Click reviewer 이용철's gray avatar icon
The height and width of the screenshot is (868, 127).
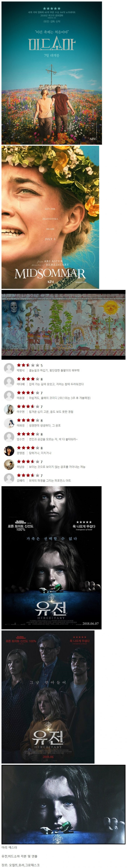point(9,396)
